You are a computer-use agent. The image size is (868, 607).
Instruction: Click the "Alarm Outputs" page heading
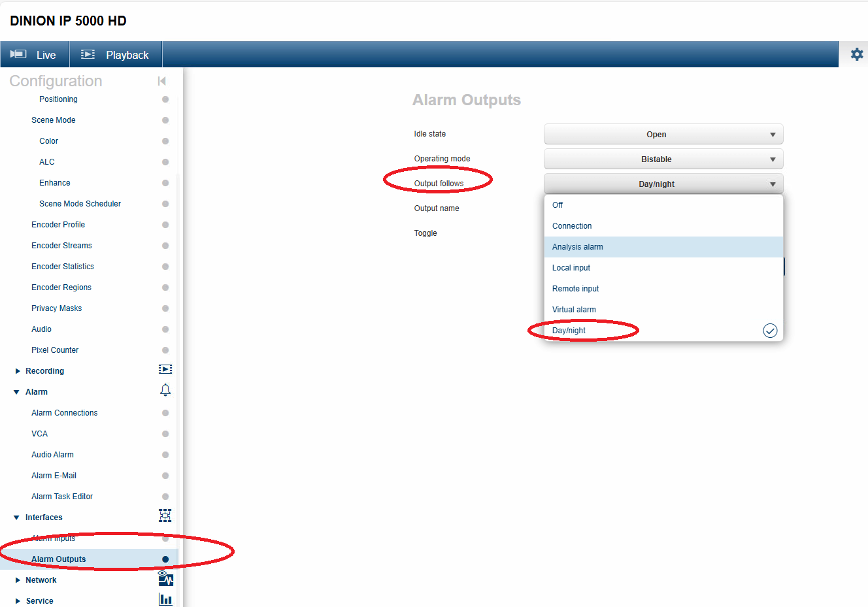(x=467, y=100)
